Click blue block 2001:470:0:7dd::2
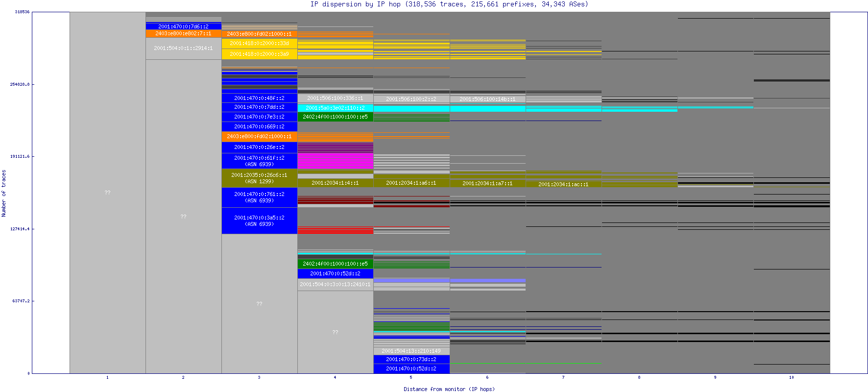868x392 pixels. click(x=259, y=107)
